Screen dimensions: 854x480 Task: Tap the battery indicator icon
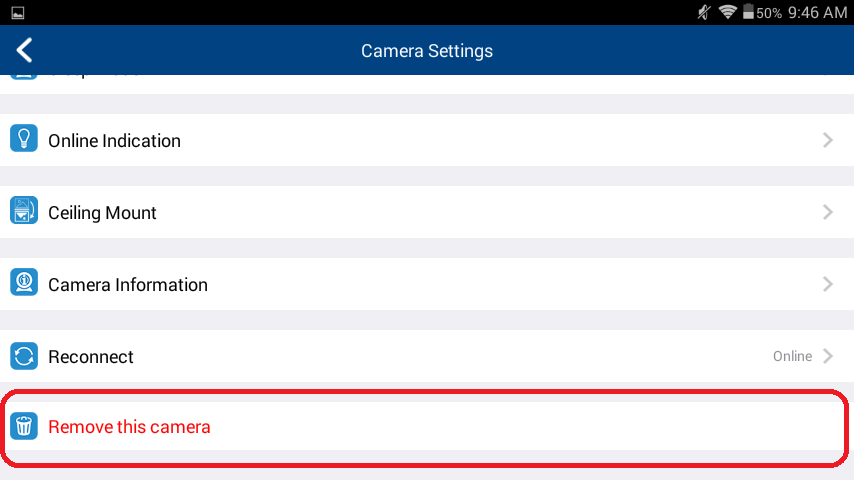[748, 11]
